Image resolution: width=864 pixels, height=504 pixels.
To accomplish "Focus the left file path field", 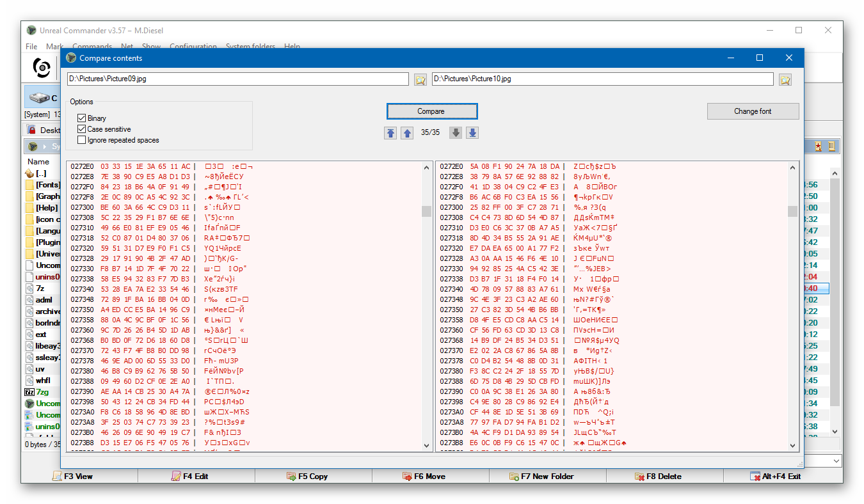I will click(237, 79).
